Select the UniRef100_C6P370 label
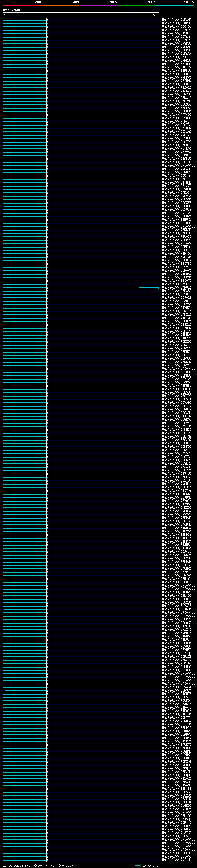Screen dimensions: 197x868 click(x=177, y=690)
